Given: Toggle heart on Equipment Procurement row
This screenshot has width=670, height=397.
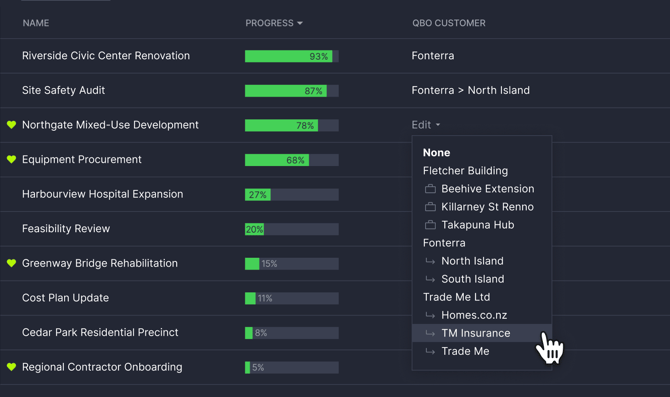Looking at the screenshot, I should click(12, 159).
